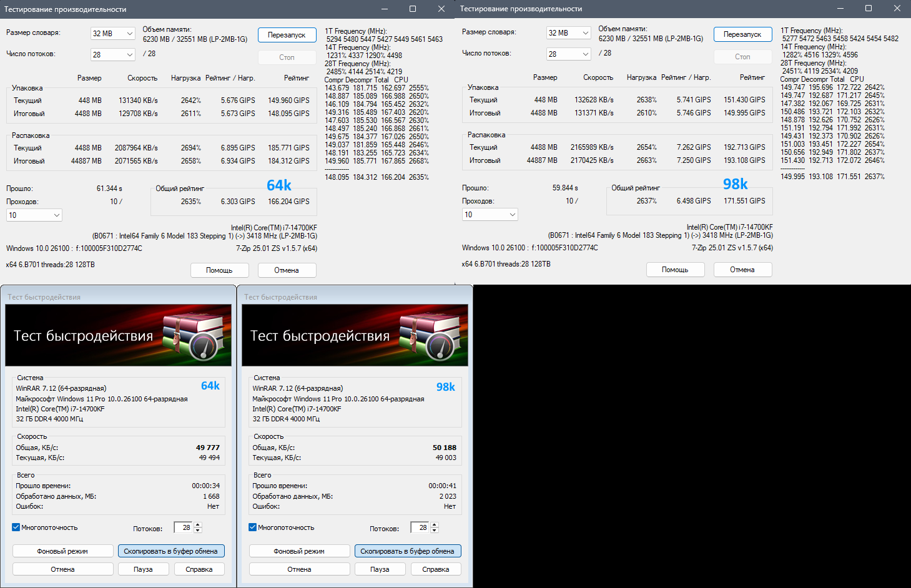Image resolution: width=911 pixels, height=588 pixels.
Task: Click elapsed time 00:00:34 in WinRAR
Action: 206,486
